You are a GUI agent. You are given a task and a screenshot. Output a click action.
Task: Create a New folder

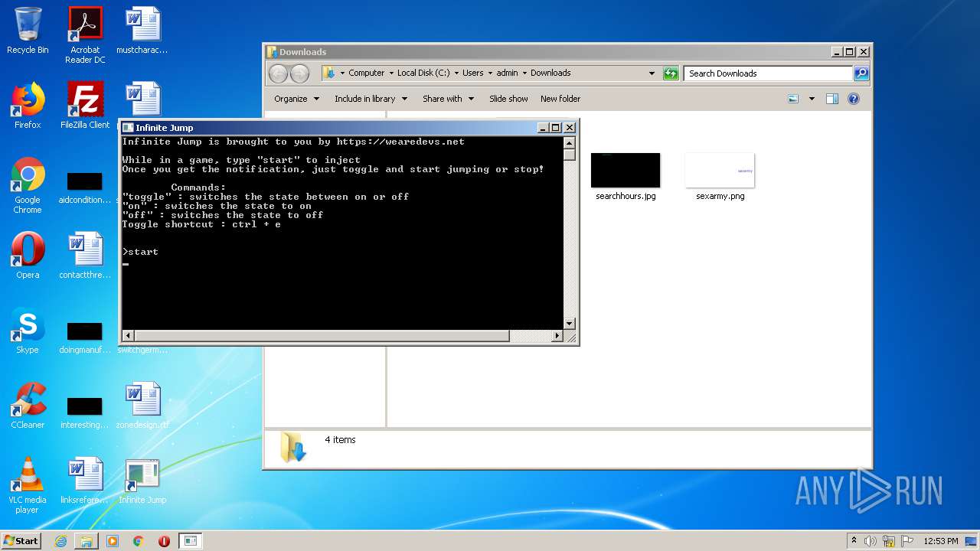pyautogui.click(x=560, y=99)
